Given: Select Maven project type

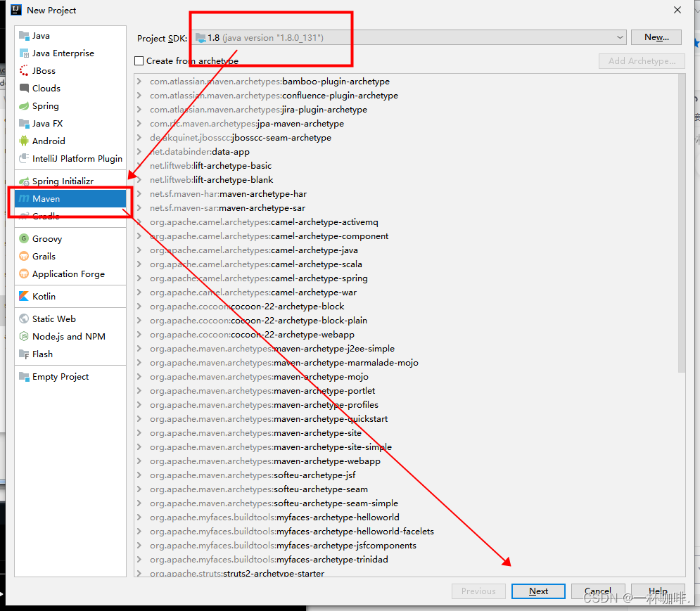Looking at the screenshot, I should pos(70,198).
